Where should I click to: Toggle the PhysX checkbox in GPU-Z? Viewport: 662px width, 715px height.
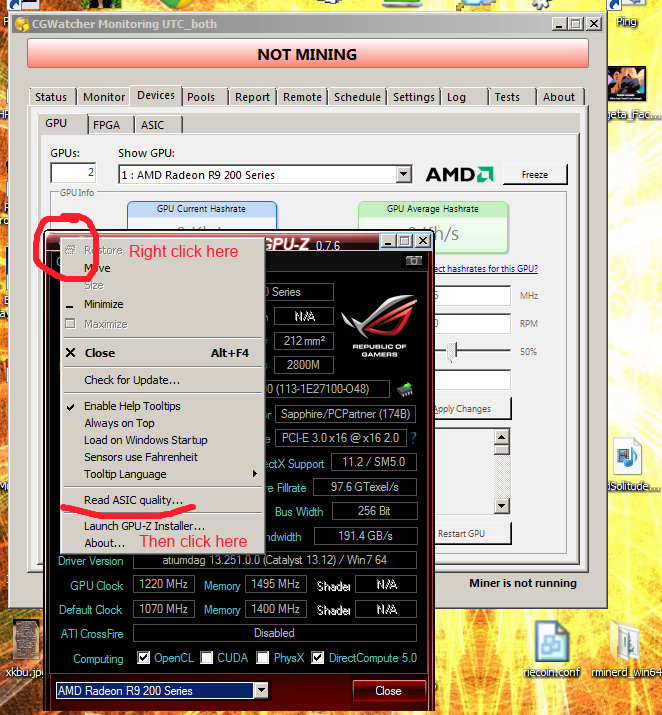tap(263, 657)
